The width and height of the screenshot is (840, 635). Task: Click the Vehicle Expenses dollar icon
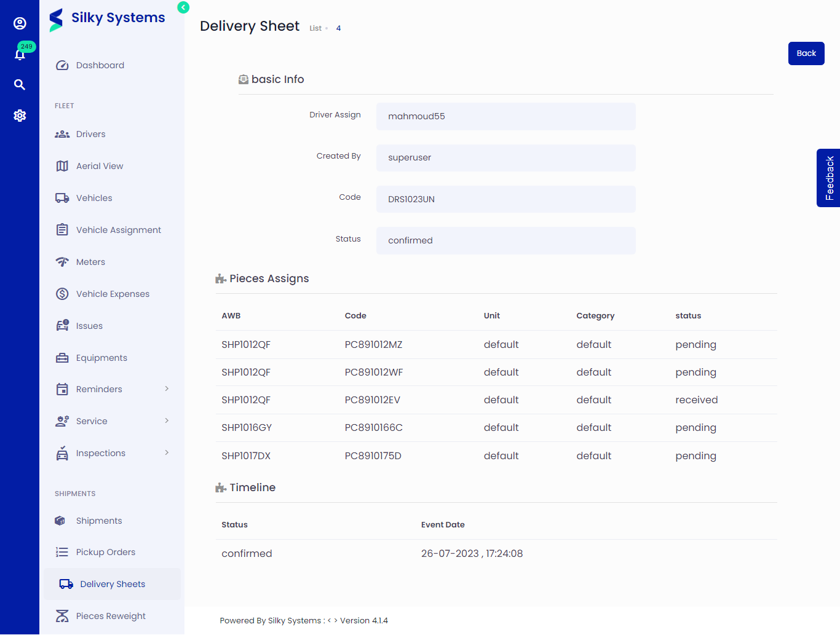(x=61, y=293)
